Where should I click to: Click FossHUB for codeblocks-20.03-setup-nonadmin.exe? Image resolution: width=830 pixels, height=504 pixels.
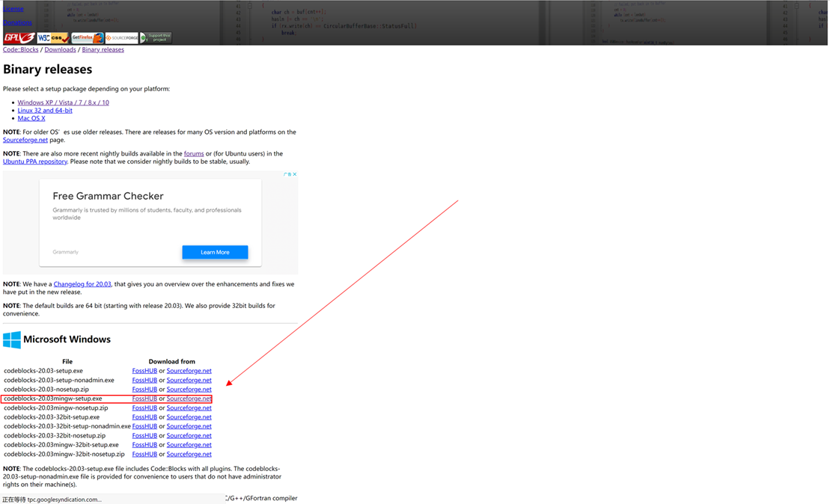point(144,381)
